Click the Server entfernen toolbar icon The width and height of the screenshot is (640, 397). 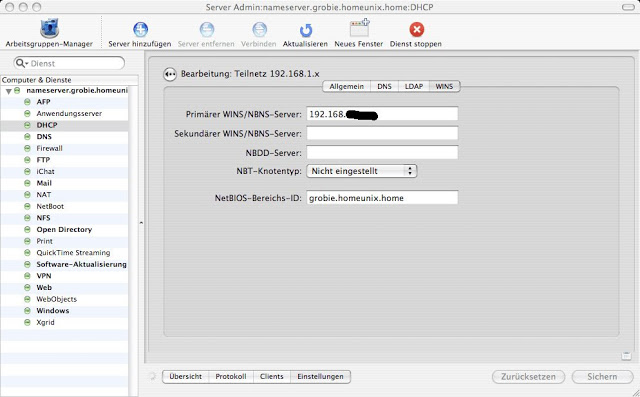[x=207, y=29]
